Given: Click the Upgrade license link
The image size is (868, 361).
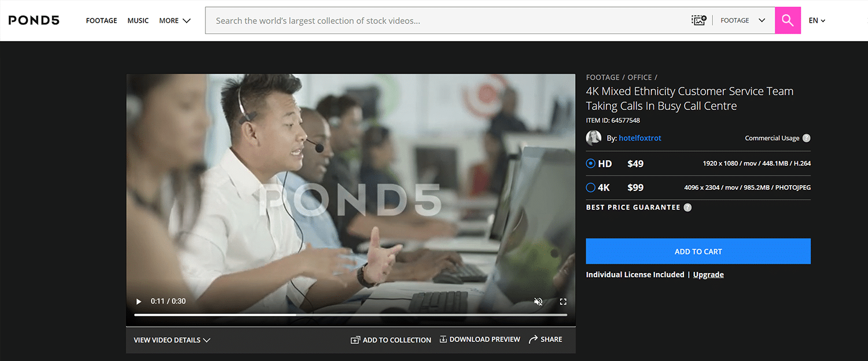Looking at the screenshot, I should point(708,275).
